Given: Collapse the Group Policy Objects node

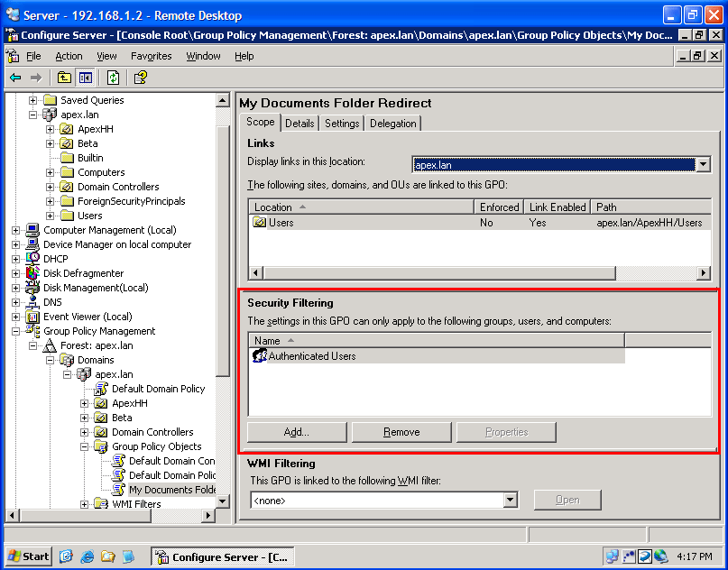Looking at the screenshot, I should coord(85,446).
